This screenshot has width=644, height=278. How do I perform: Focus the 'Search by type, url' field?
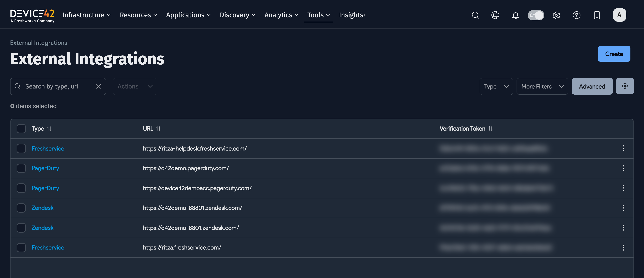pyautogui.click(x=58, y=86)
